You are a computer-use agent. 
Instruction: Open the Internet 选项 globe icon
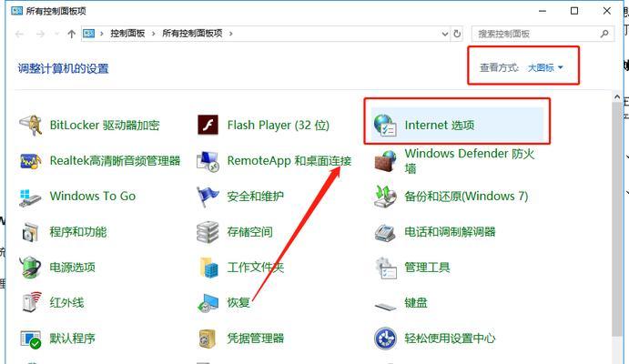[385, 125]
